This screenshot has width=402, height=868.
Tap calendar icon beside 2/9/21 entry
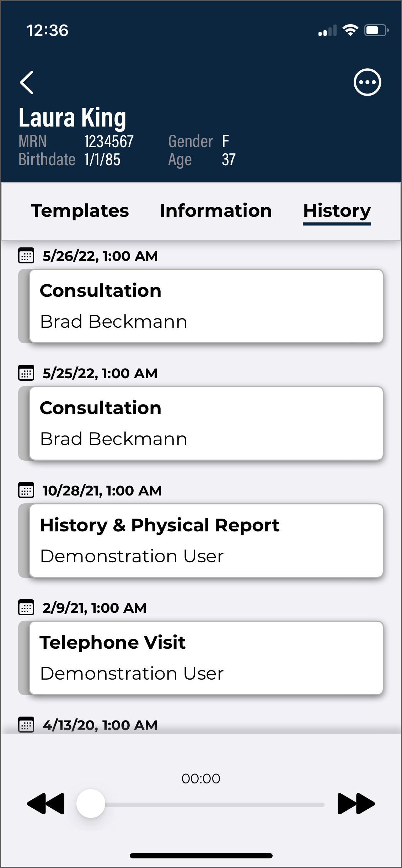pyautogui.click(x=26, y=607)
